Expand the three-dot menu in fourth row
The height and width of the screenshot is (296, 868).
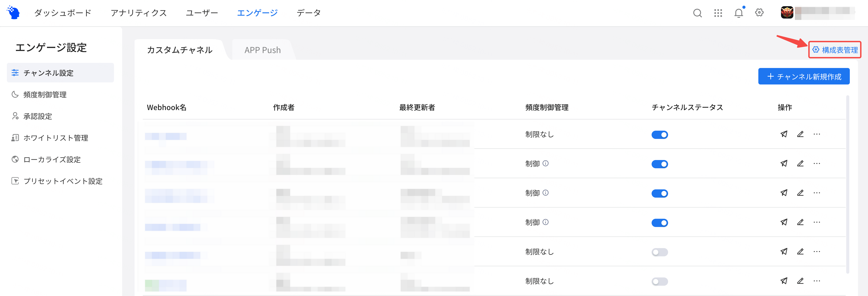(x=817, y=222)
